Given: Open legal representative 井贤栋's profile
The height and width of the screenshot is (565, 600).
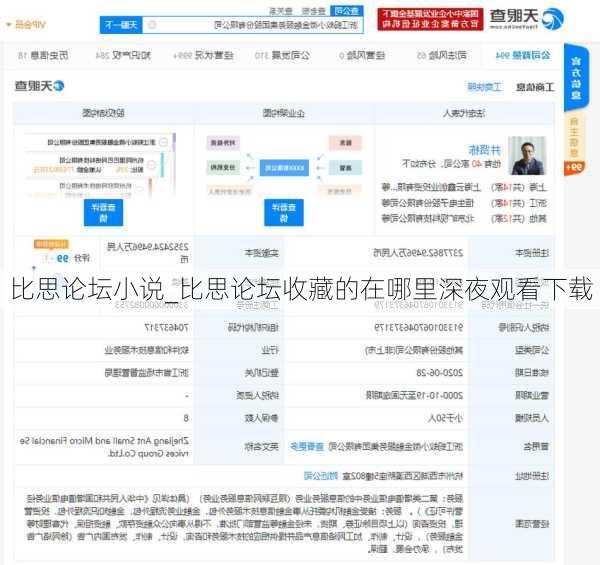Looking at the screenshot, I should pyautogui.click(x=485, y=150).
